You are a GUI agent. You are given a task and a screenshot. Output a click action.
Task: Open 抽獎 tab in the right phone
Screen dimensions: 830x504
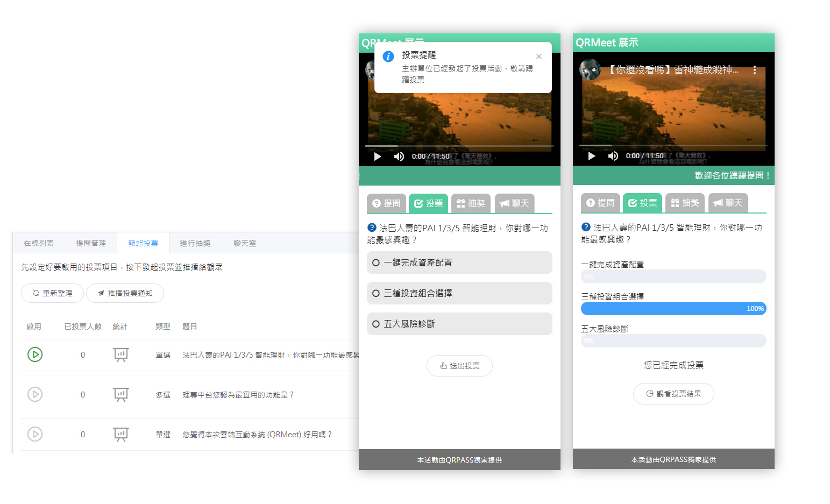(685, 203)
